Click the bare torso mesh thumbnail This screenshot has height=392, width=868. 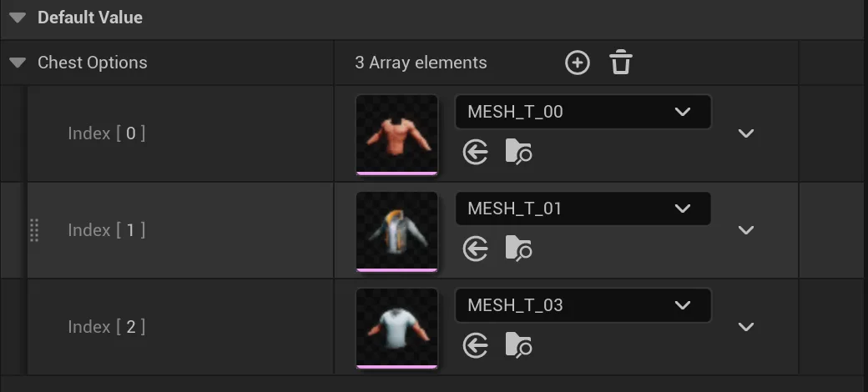point(396,133)
